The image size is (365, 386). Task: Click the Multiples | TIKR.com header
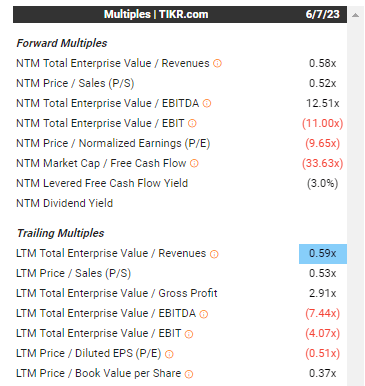tap(156, 14)
